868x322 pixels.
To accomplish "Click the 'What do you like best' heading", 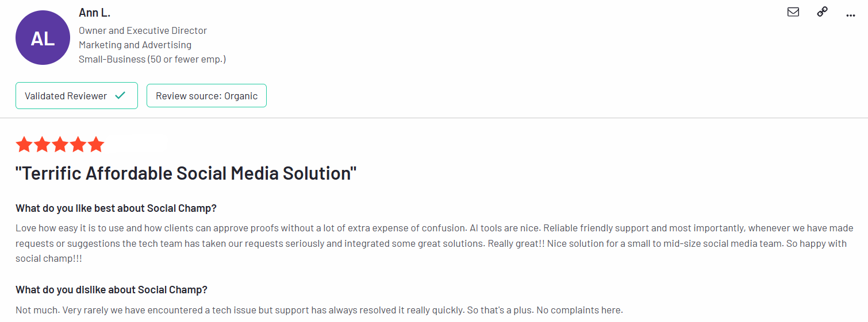I will [x=116, y=208].
